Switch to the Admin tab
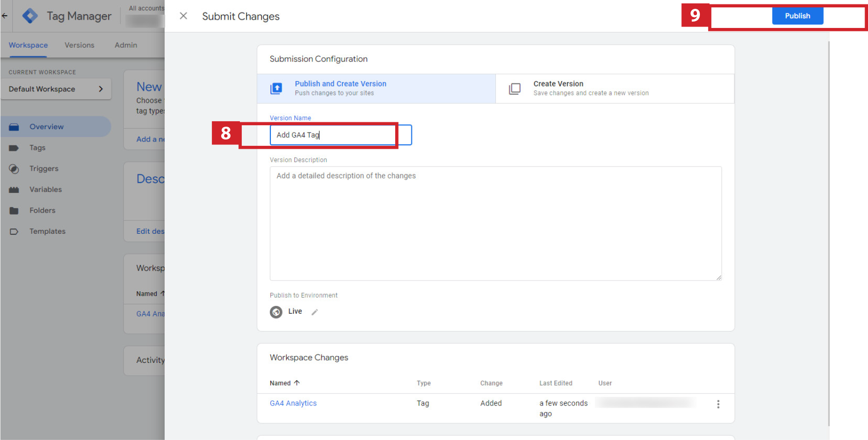Image resolution: width=868 pixels, height=440 pixels. click(126, 45)
